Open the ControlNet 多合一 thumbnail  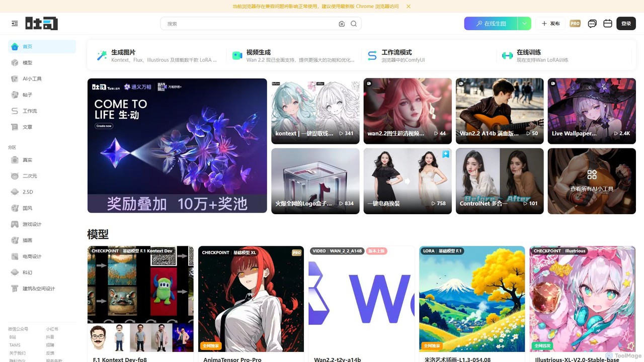500,181
